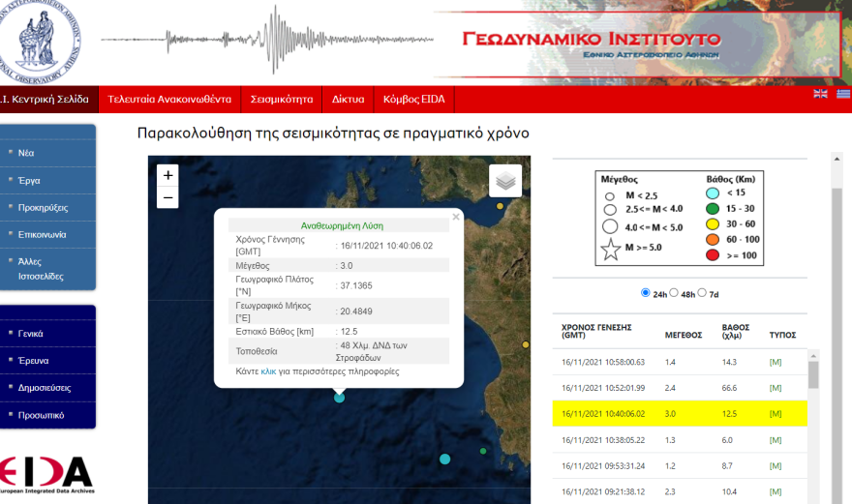
Task: Click the [M] type link in the highlighted row
Action: 776,414
